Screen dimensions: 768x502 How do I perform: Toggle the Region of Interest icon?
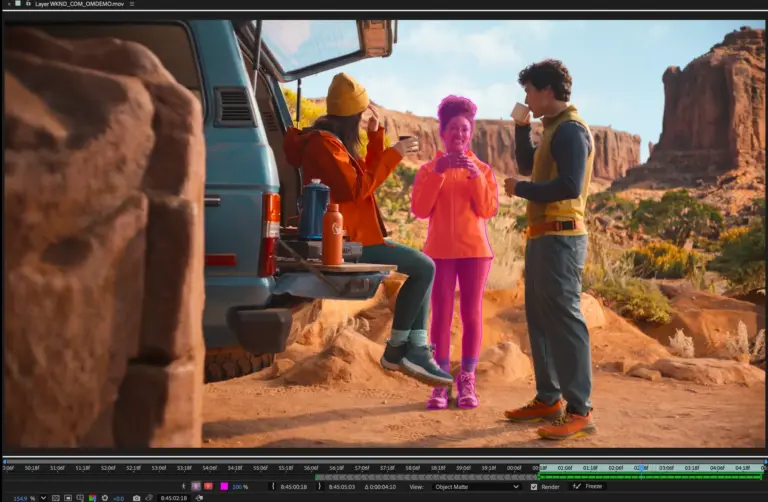click(80, 498)
